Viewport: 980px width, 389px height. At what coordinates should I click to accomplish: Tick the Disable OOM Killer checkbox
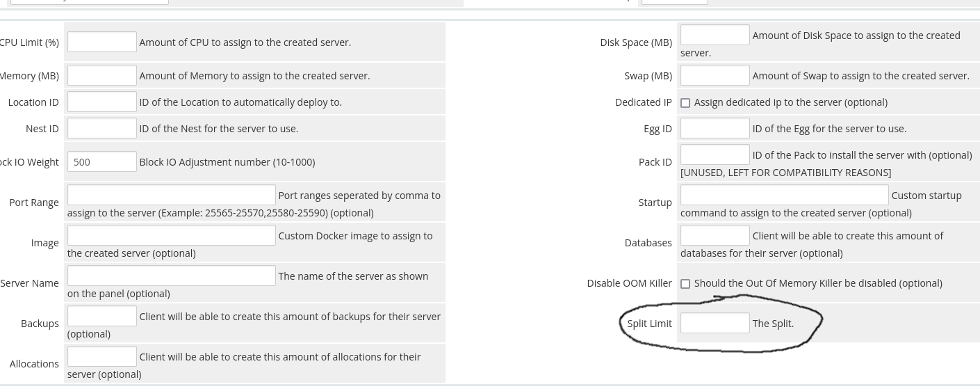(x=685, y=284)
